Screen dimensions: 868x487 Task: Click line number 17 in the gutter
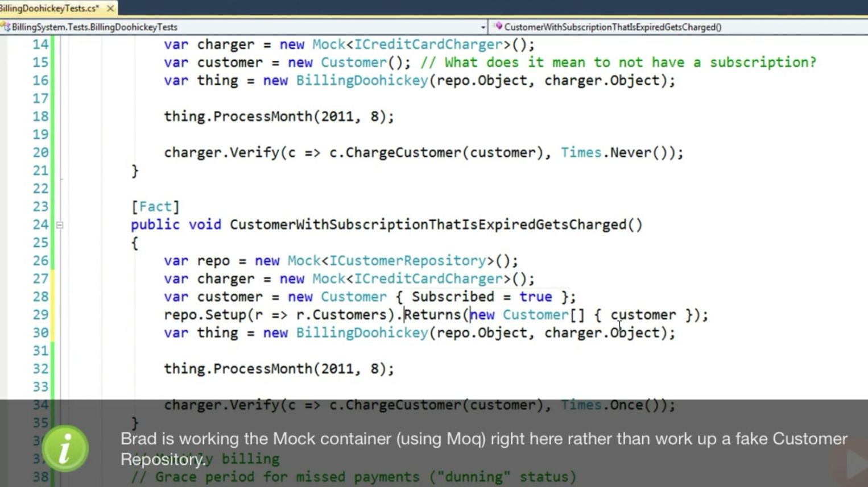pos(40,98)
